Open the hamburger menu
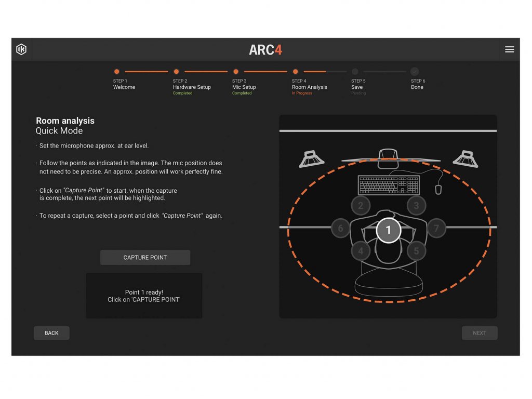Image resolution: width=532 pixels, height=399 pixels. click(509, 49)
